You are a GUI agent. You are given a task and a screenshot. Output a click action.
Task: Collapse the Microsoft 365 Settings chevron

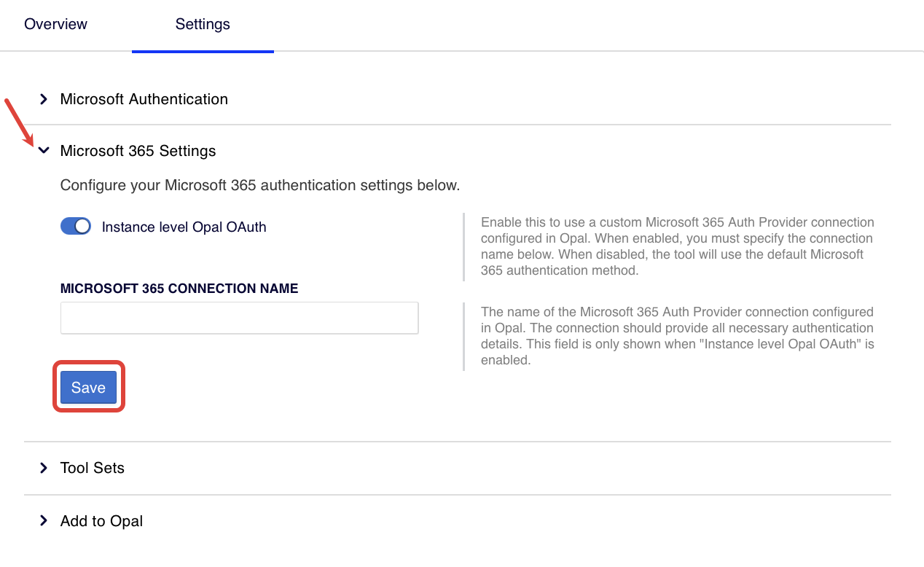[x=44, y=151]
